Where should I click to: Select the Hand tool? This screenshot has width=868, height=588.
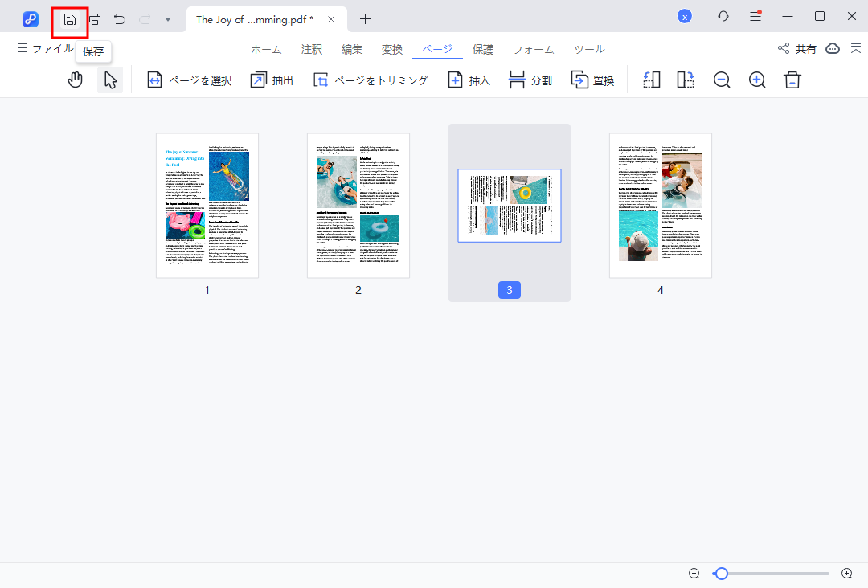76,80
